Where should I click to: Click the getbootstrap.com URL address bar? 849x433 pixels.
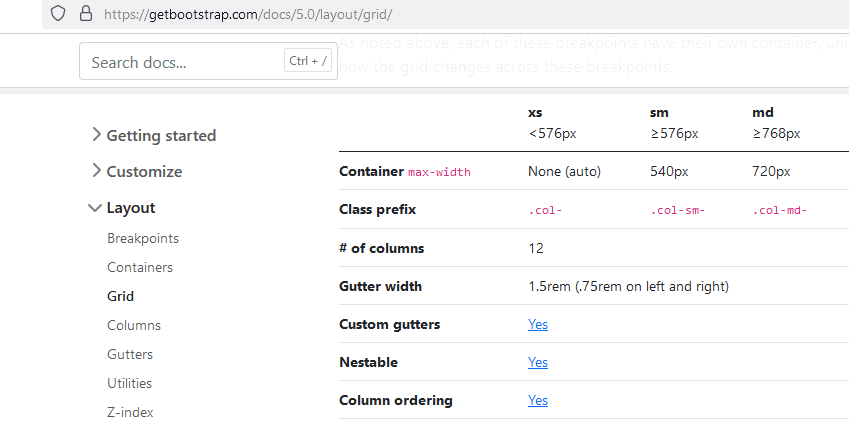tap(248, 15)
